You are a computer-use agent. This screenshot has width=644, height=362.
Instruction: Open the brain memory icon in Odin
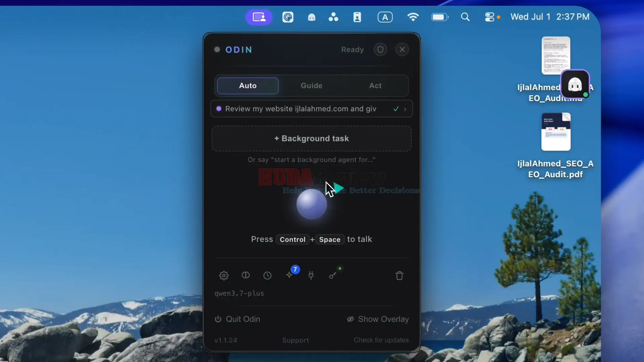(x=246, y=275)
